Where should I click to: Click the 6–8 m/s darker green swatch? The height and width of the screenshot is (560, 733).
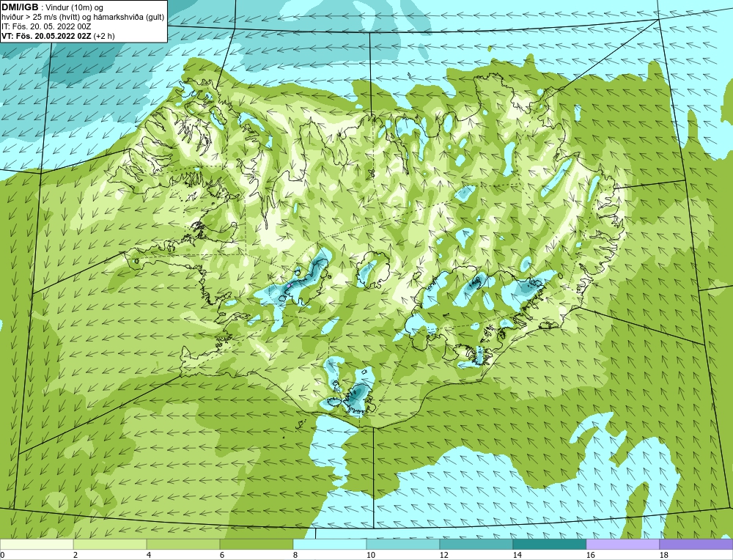(256, 545)
